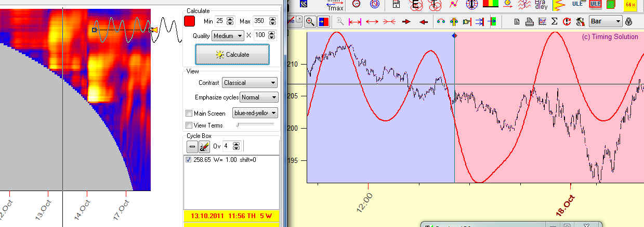Expand the Bar chart type dropdown
The image size is (644, 227).
click(606, 21)
